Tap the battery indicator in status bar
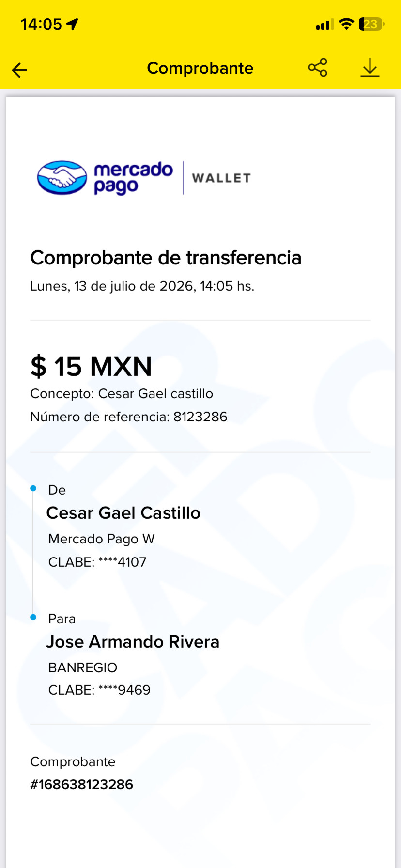The image size is (401, 868). (x=371, y=24)
